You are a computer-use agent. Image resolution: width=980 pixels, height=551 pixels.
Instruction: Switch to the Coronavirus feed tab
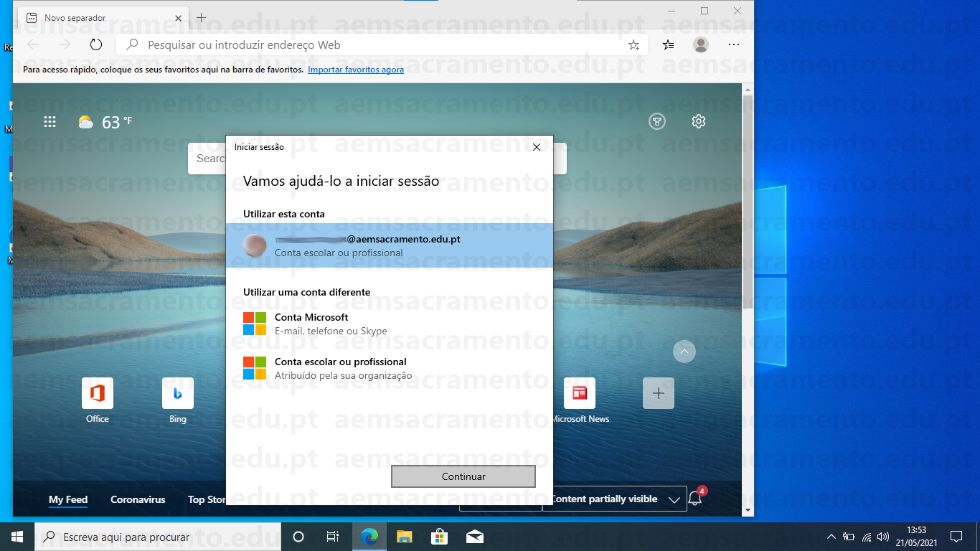[x=138, y=499]
